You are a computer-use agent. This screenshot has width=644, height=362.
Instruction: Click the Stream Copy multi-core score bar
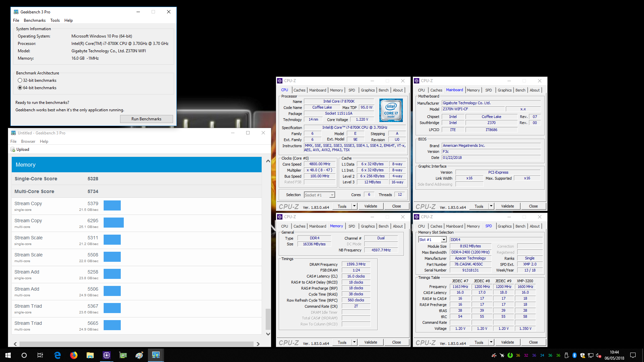(x=114, y=223)
